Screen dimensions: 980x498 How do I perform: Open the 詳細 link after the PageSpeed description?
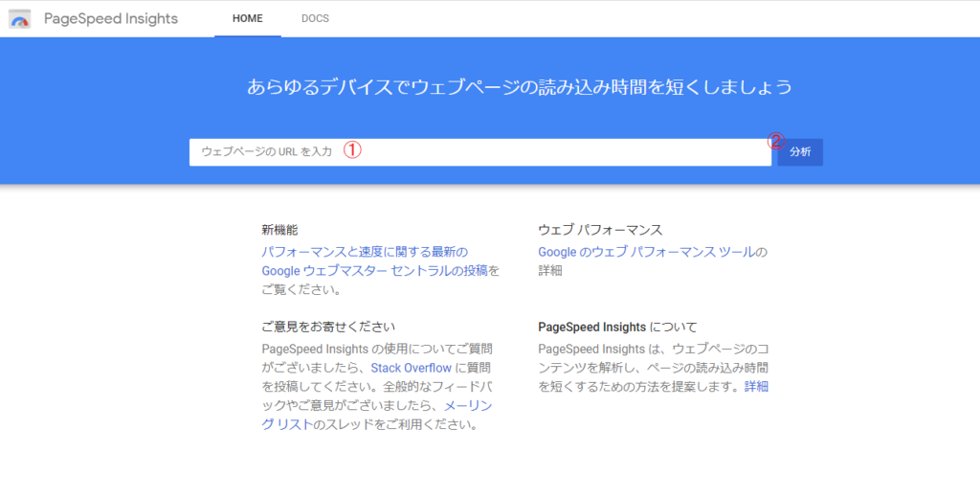(756, 386)
